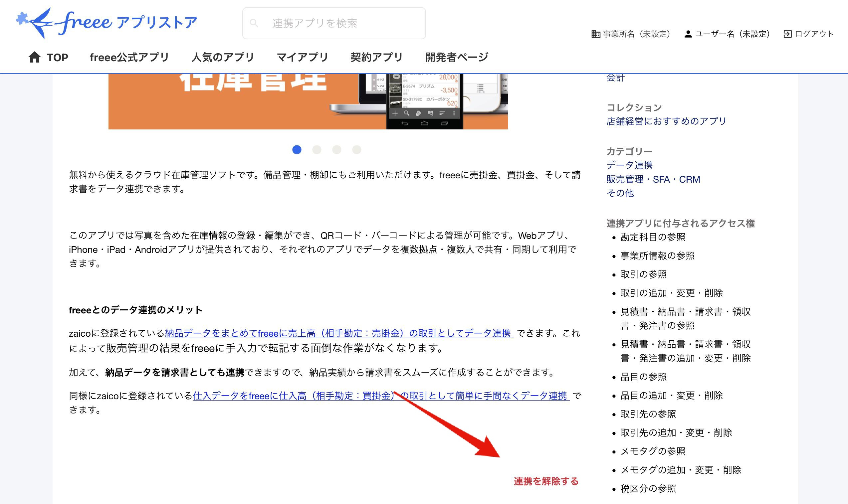This screenshot has height=504, width=848.
Task: Click the user profile icon
Action: (688, 34)
